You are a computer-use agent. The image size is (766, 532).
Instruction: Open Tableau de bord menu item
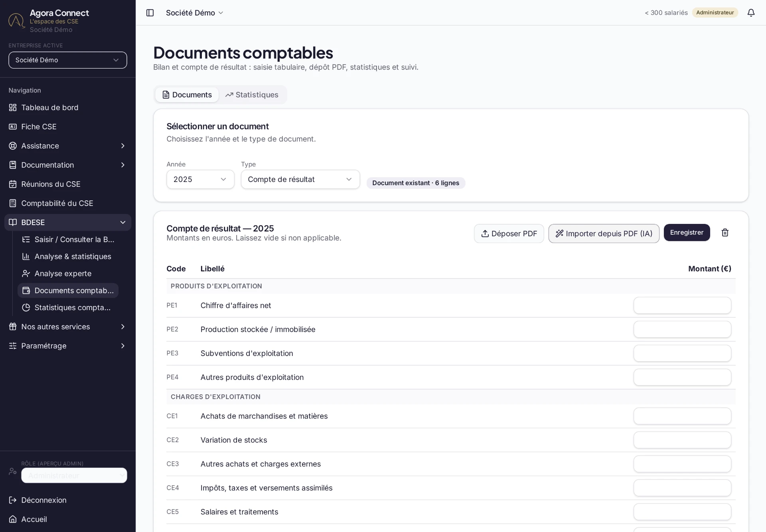click(x=68, y=107)
